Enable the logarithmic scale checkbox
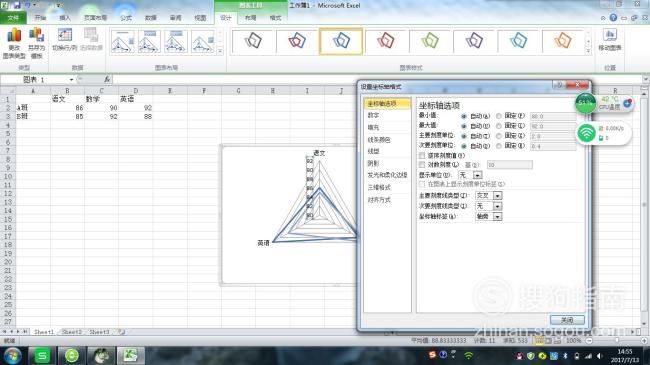This screenshot has width=650, height=365. click(422, 165)
